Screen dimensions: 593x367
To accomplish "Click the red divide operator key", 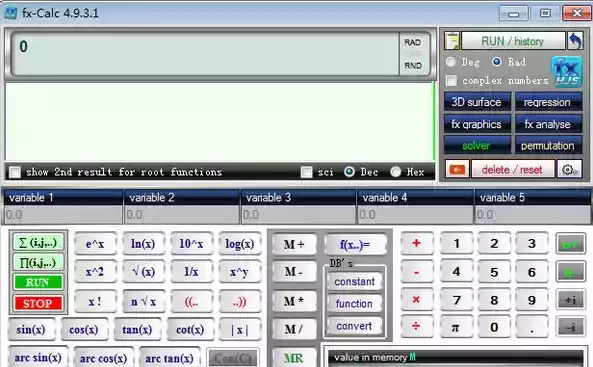I will (x=416, y=327).
